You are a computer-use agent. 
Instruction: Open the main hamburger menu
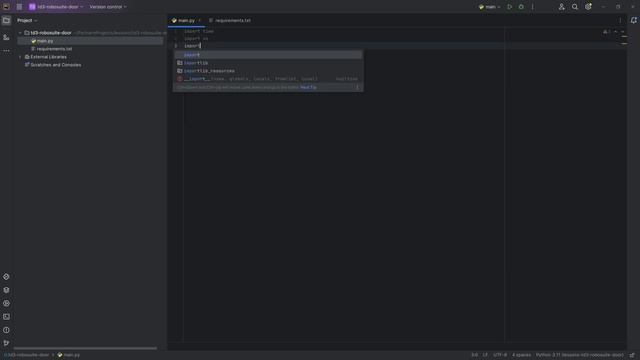click(x=19, y=7)
